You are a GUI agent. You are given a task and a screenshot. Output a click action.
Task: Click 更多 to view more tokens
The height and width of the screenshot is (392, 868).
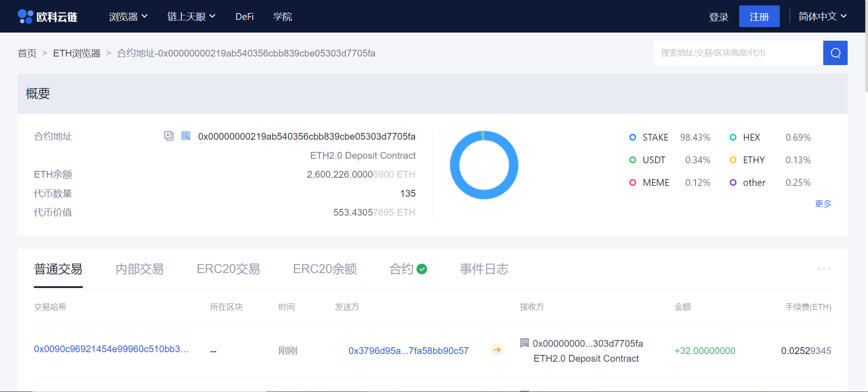(x=823, y=204)
